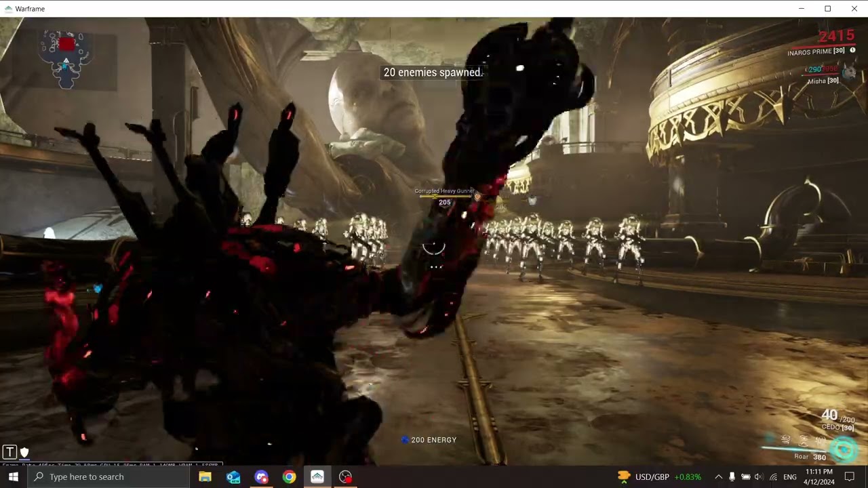Click the third ability icon before Roar
This screenshot has height=488, width=868.
(821, 441)
